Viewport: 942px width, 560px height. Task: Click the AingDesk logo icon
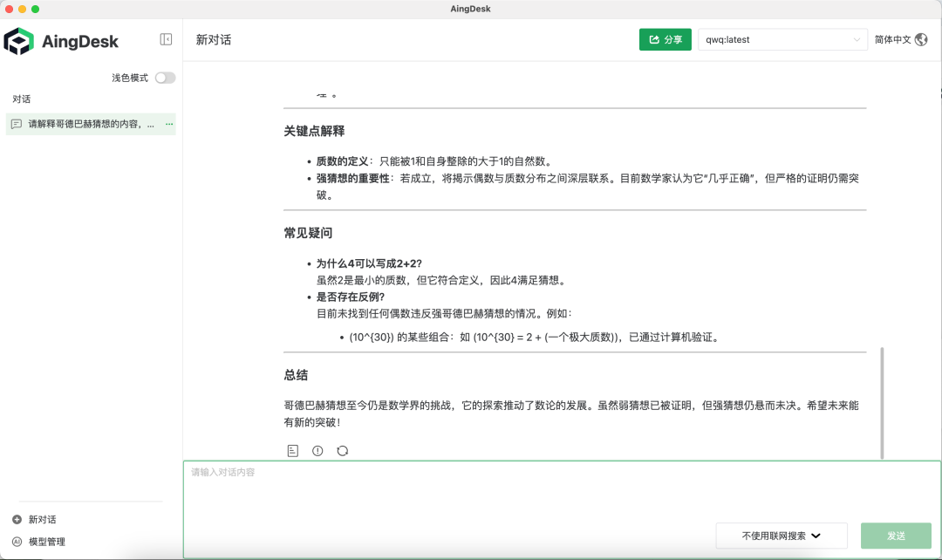coord(18,42)
